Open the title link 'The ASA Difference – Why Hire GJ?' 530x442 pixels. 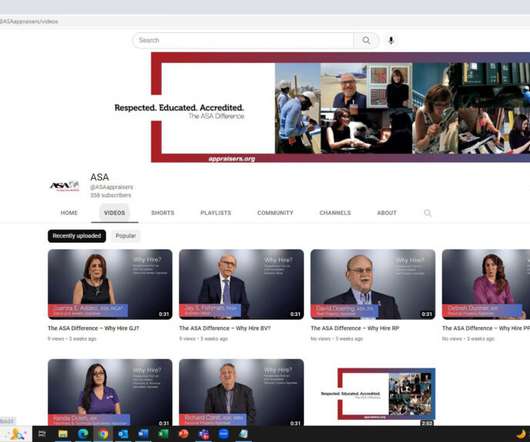pos(93,328)
